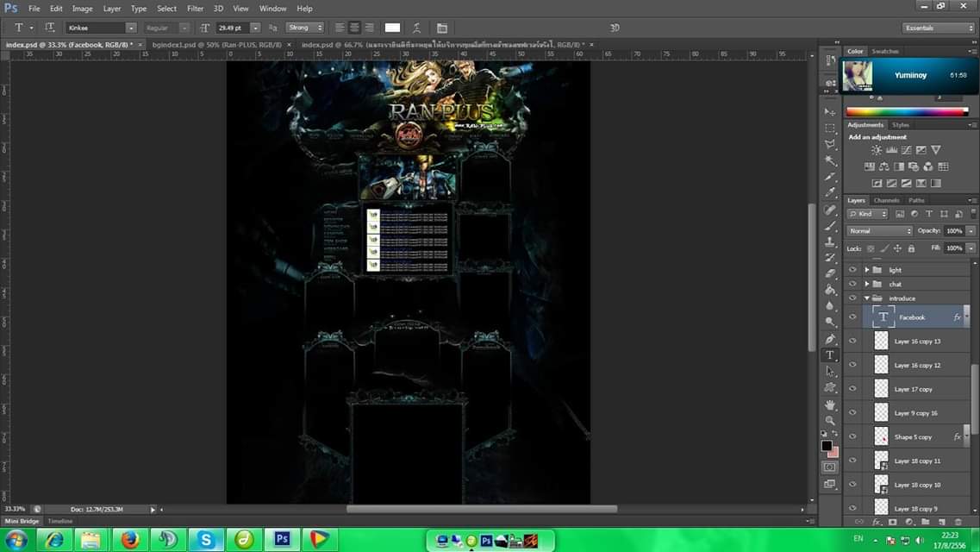
Task: Hide the Facebook text layer
Action: [x=852, y=317]
